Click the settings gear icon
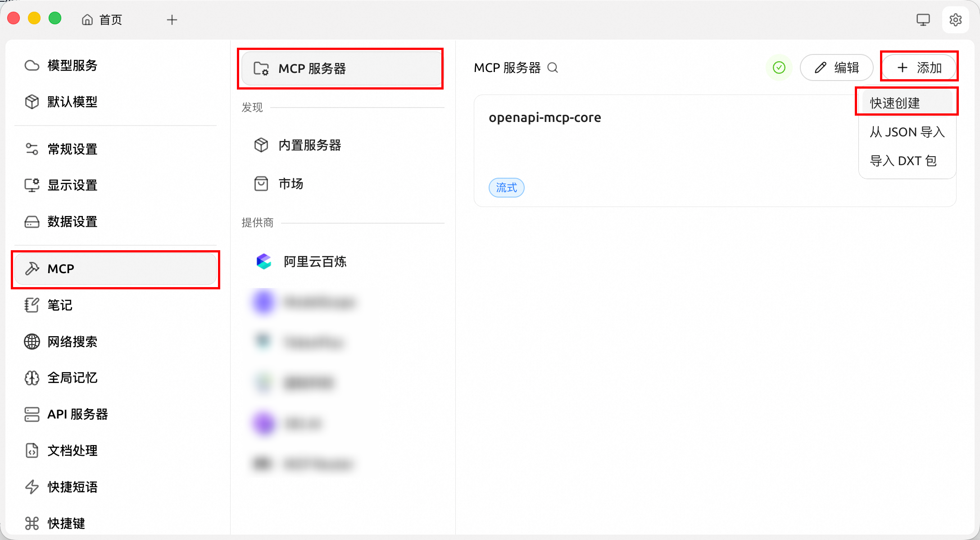 [x=955, y=20]
